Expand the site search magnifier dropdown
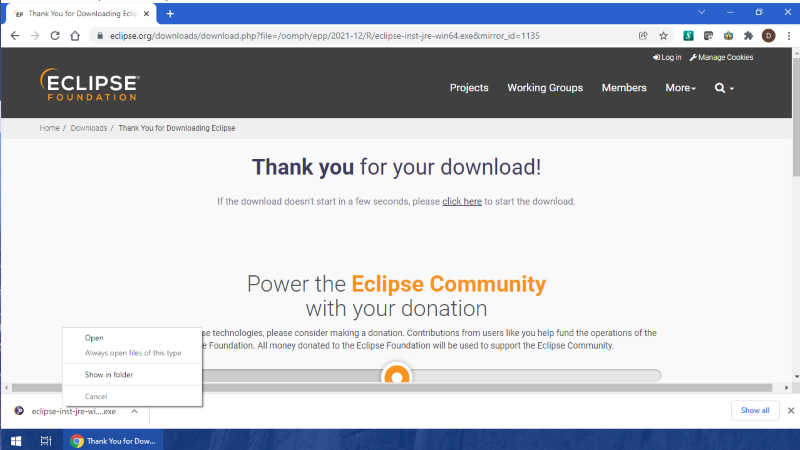 724,88
